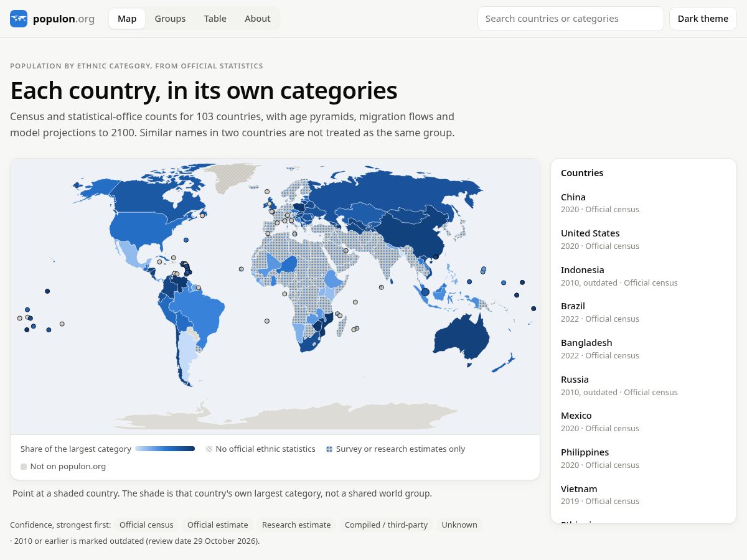
Task: Open the Map tab
Action: [x=127, y=19]
